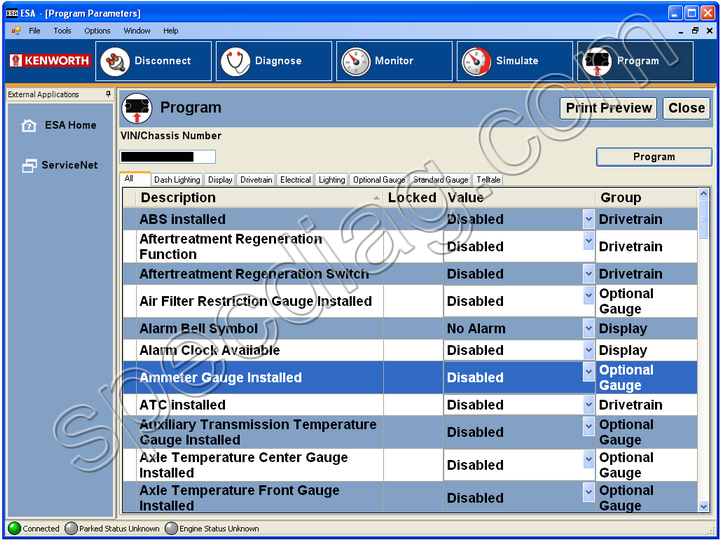The image size is (720, 540).
Task: Switch to the Dash Lighting tab
Action: tap(177, 180)
